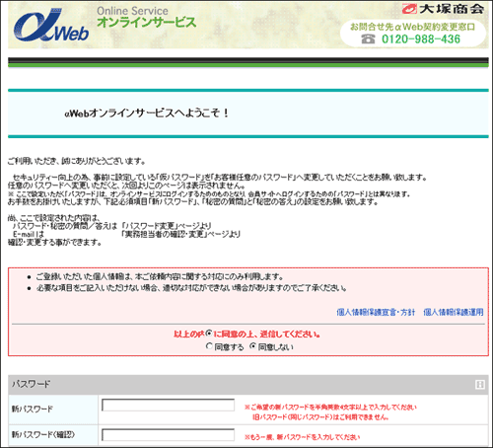Click the telephone icon beside 0120-988-436
This screenshot has height=448, width=493.
click(368, 38)
